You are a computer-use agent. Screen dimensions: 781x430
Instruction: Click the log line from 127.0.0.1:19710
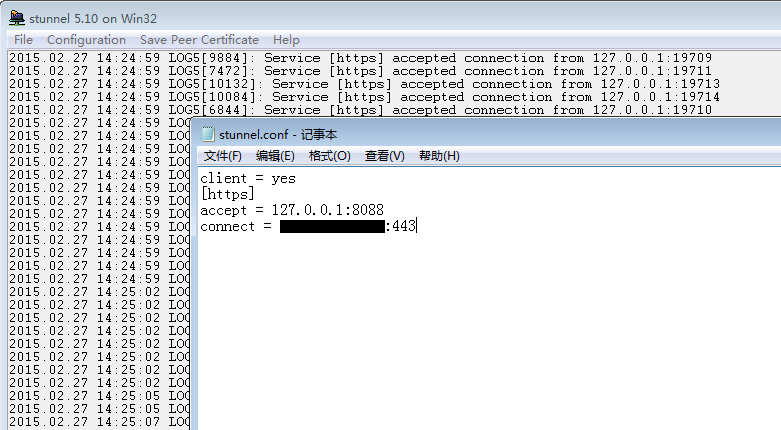tap(361, 110)
